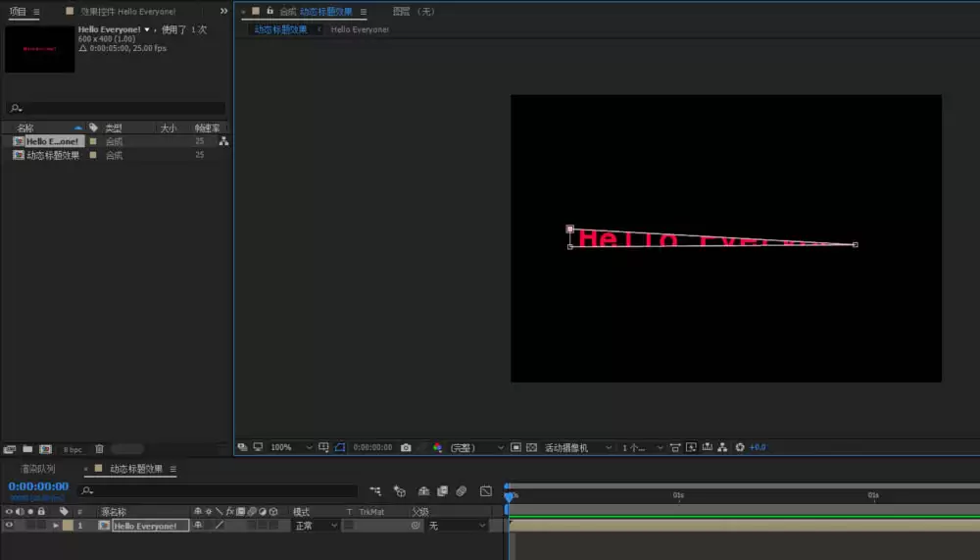Screen dimensions: 980x560
Task: Toggle the transparency grid button
Action: 531,447
